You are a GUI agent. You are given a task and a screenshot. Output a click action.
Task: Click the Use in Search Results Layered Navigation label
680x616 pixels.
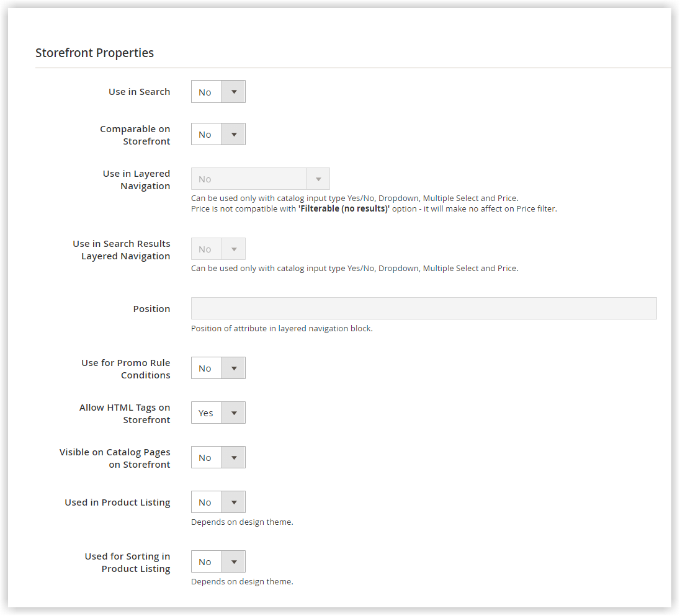[122, 249]
